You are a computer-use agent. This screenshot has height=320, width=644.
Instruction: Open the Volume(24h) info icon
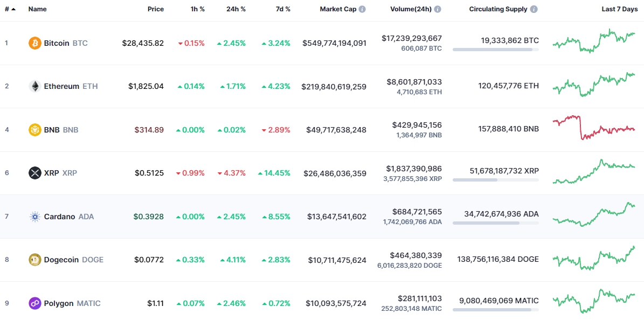(438, 9)
